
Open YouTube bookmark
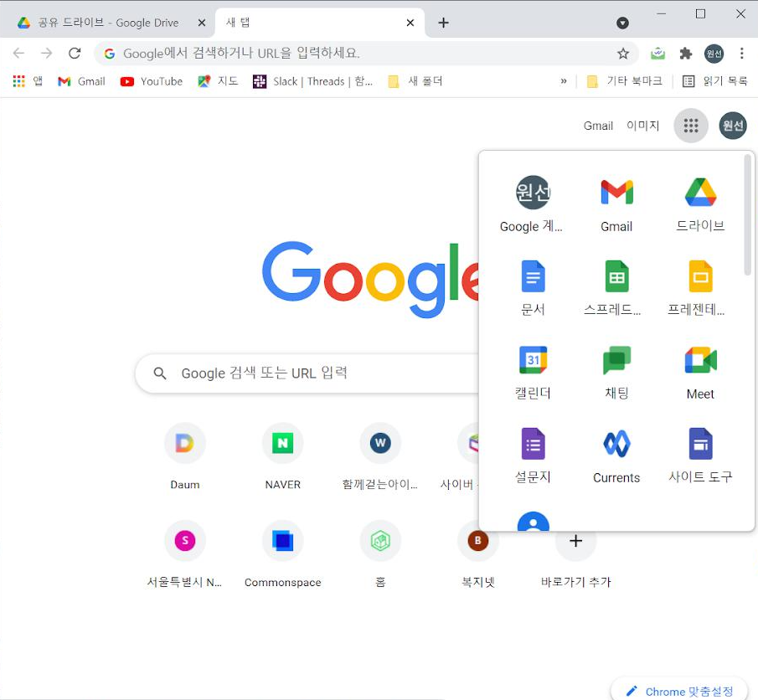tap(152, 81)
